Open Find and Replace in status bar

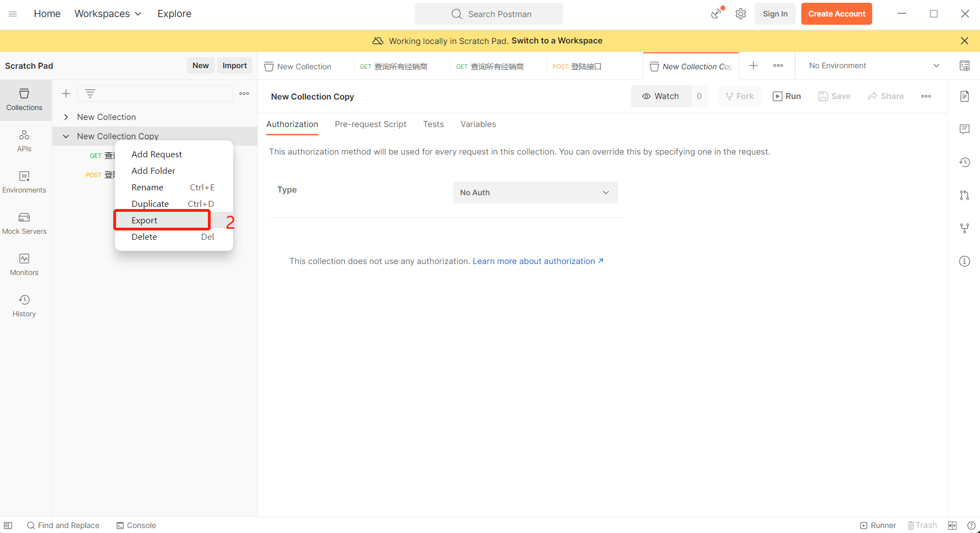click(63, 525)
